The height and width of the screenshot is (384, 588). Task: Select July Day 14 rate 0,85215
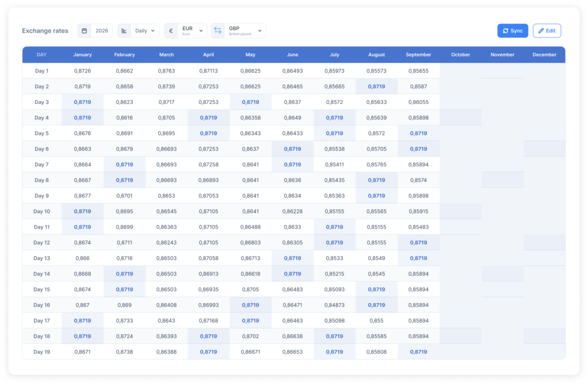click(x=335, y=274)
